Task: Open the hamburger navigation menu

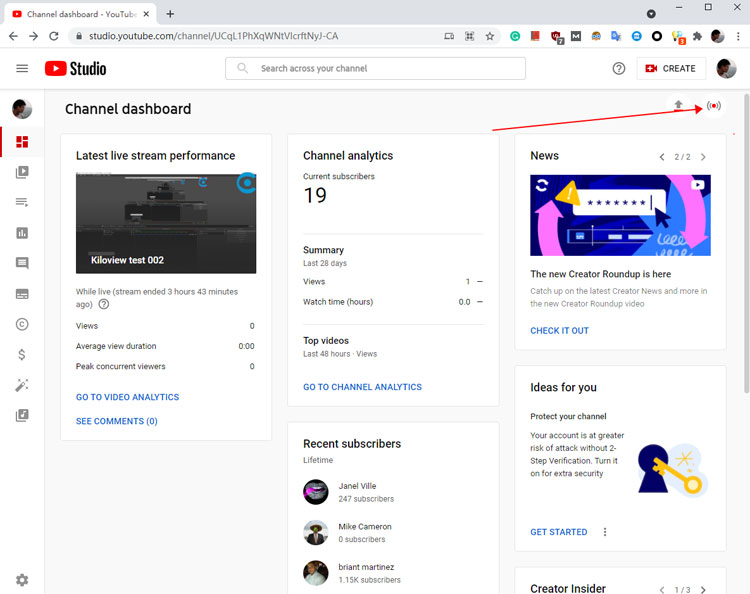Action: (x=22, y=68)
